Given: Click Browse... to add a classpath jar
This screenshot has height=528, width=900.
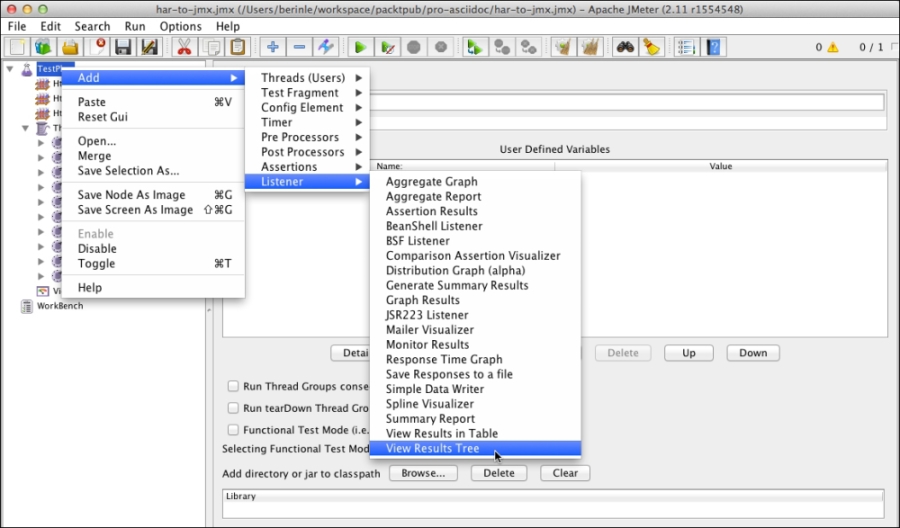Looking at the screenshot, I should point(424,473).
